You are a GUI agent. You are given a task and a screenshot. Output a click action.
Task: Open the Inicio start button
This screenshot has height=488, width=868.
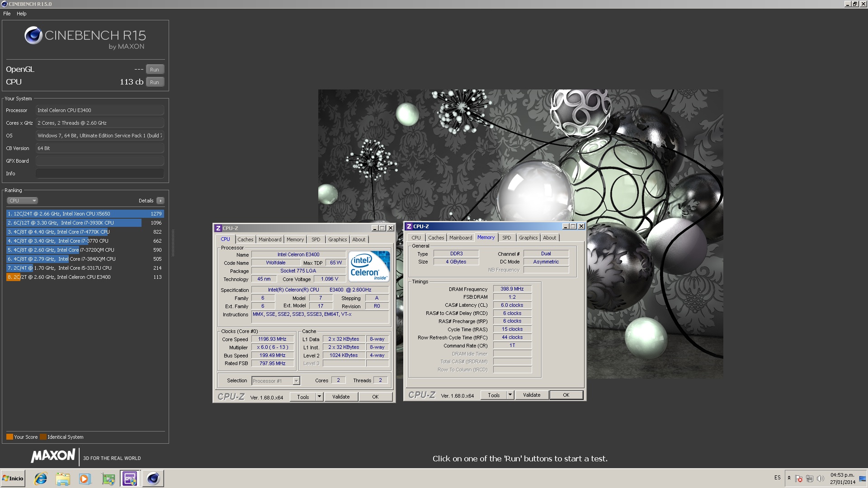tap(13, 479)
